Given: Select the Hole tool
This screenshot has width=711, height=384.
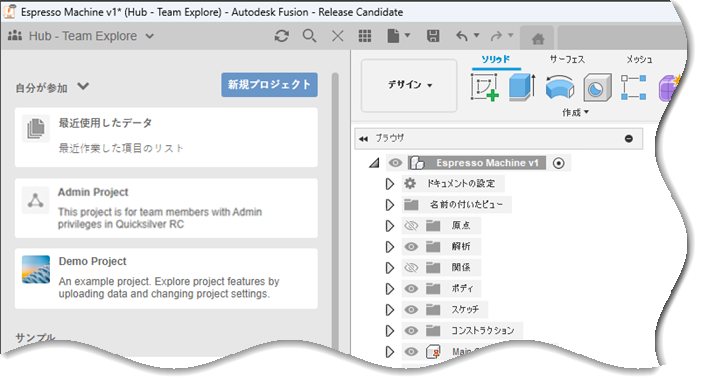Looking at the screenshot, I should coord(597,87).
